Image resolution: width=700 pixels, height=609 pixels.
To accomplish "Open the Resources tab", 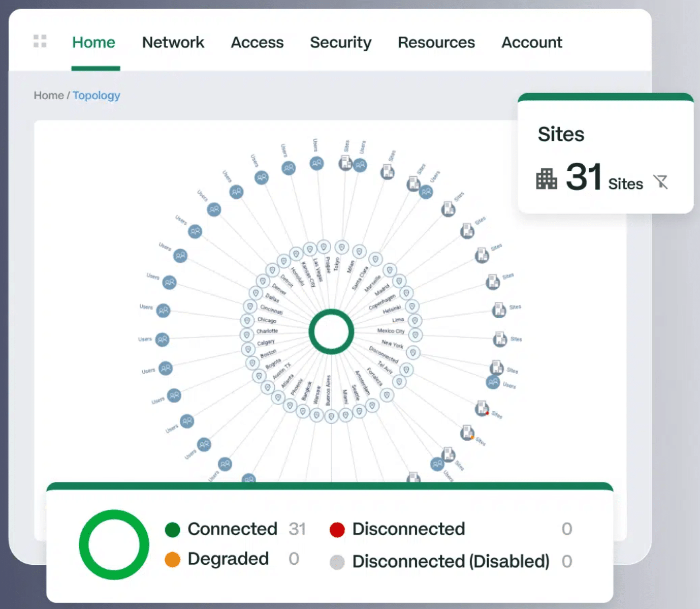I will (436, 43).
